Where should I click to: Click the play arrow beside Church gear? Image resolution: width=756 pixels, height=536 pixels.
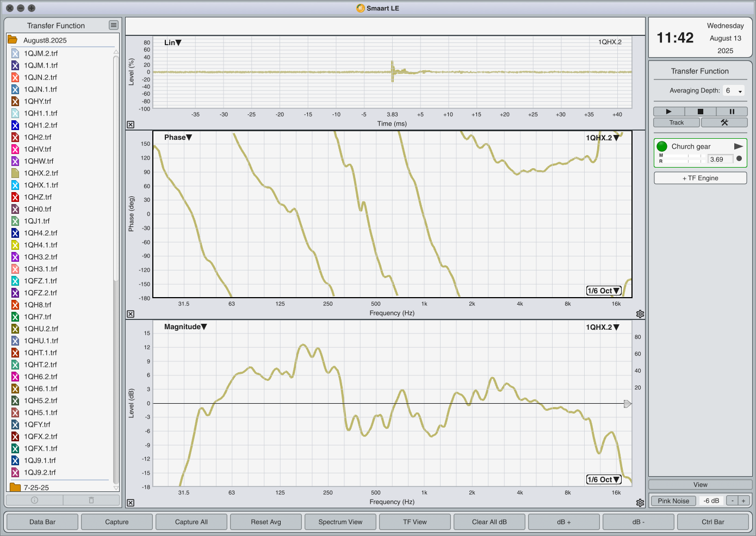(738, 146)
